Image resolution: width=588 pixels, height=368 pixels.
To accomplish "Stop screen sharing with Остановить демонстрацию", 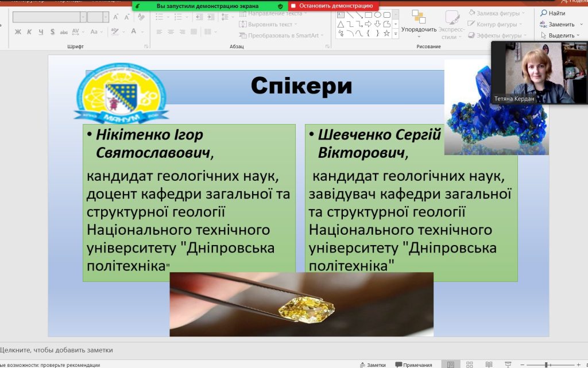I will (334, 6).
